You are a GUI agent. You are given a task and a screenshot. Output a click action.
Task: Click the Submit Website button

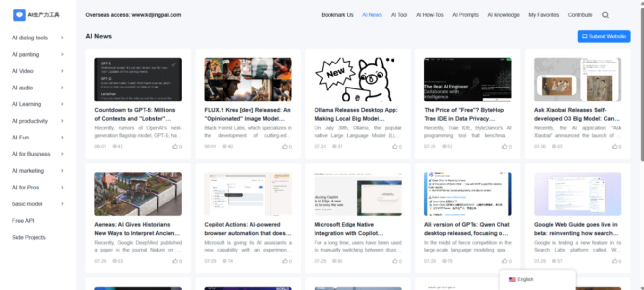pos(604,36)
